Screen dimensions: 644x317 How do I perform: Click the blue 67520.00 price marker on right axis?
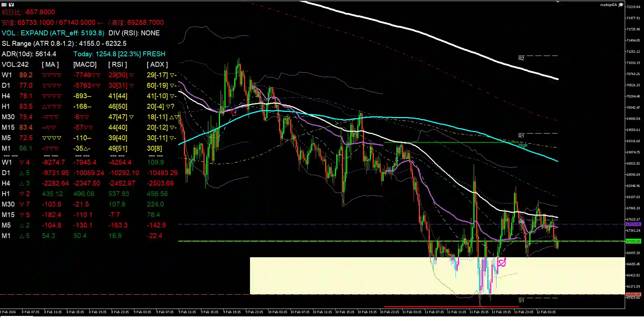tap(633, 224)
